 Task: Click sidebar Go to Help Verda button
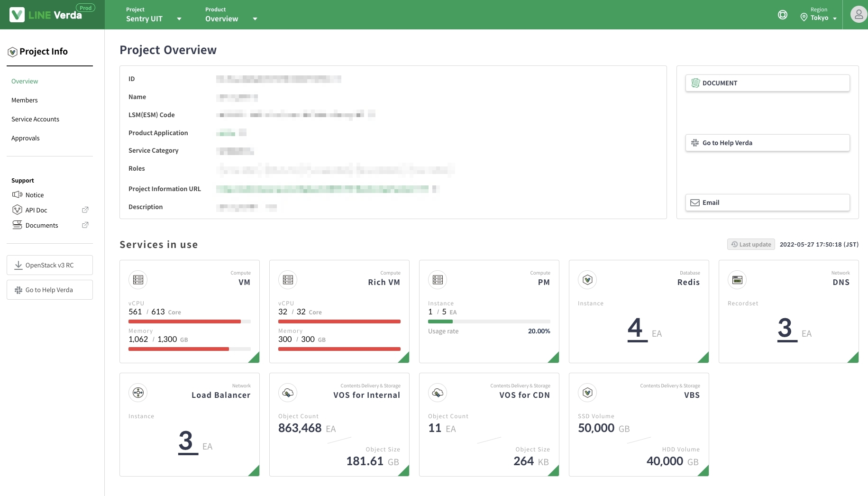point(50,290)
